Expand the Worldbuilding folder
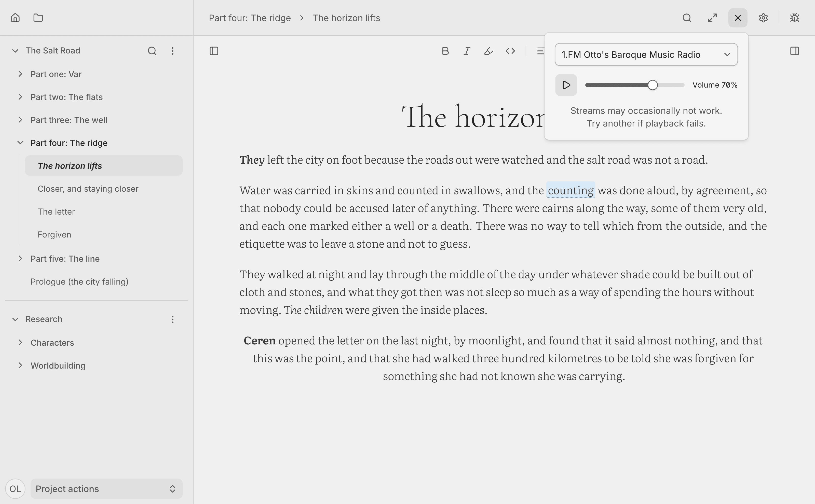 point(20,365)
